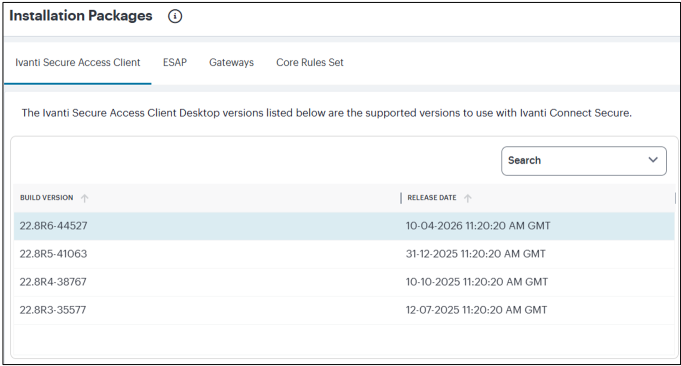Select build 22.8R4-38767
This screenshot has width=681, height=366.
coord(53,282)
